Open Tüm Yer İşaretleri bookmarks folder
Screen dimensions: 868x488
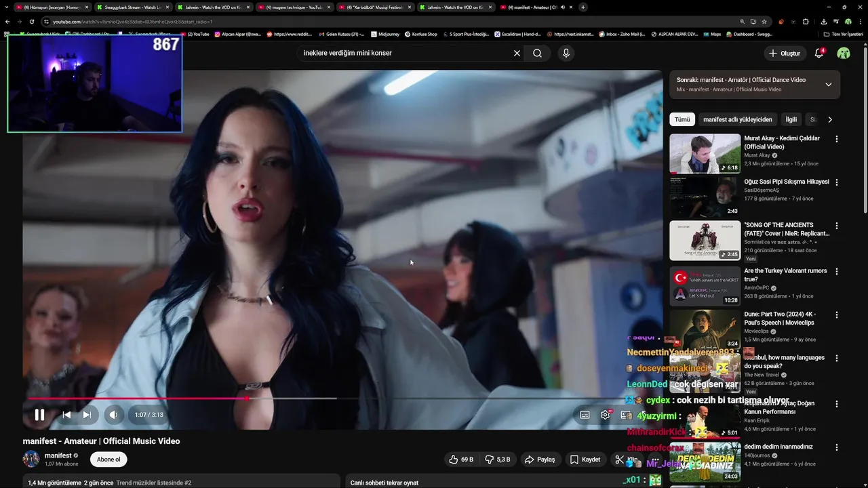[843, 34]
